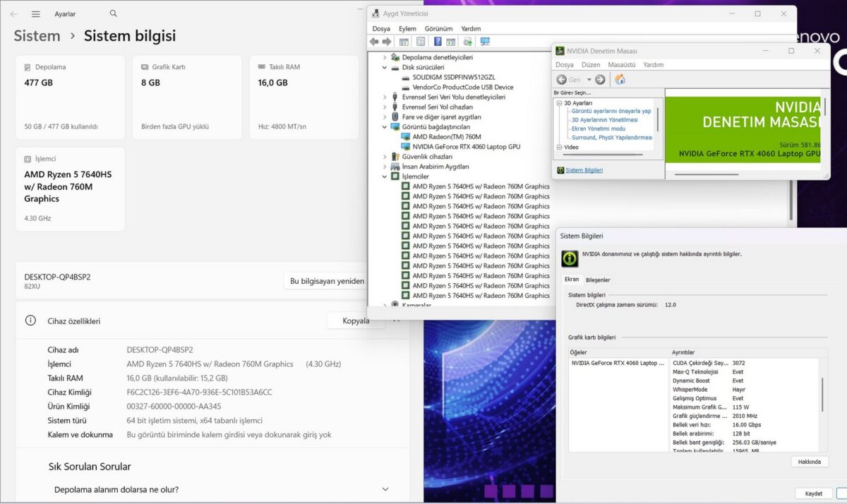847x504 pixels.
Task: Select 'VendorCo ProductCode USB Device' entry
Action: (463, 87)
